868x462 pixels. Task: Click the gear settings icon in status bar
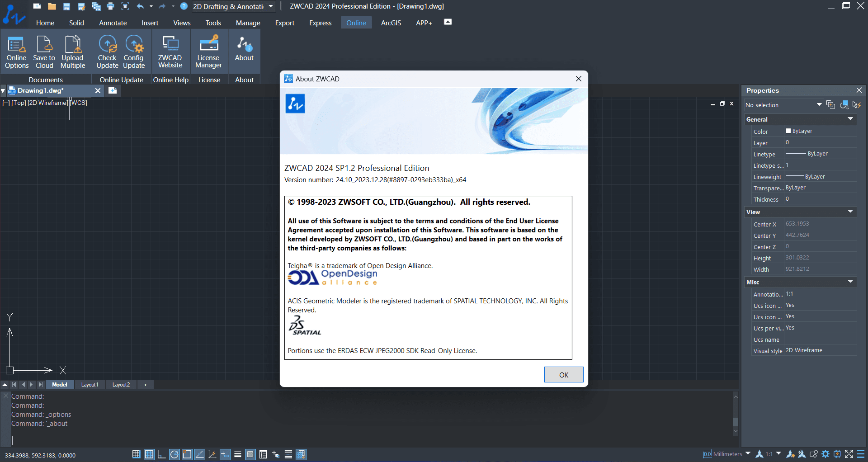(826, 454)
